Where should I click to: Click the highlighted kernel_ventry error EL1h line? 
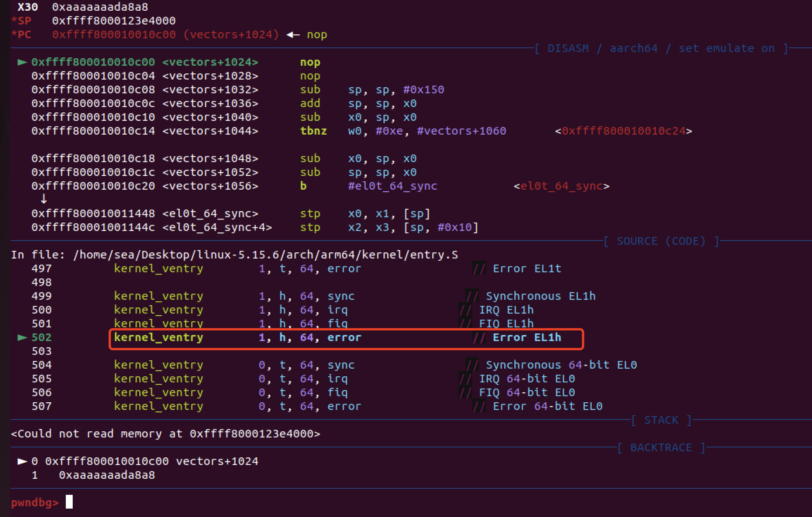(x=346, y=338)
